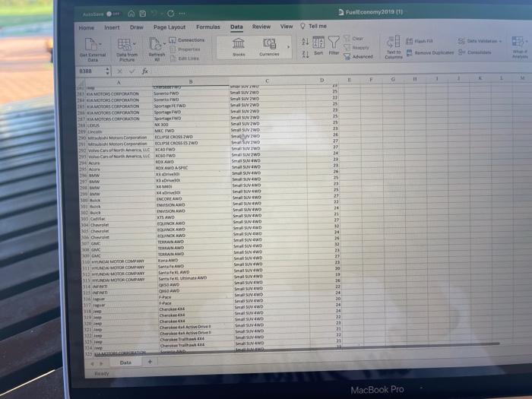Click the Tell me search box
Image resolution: width=532 pixels, height=399 pixels.
pyautogui.click(x=313, y=26)
